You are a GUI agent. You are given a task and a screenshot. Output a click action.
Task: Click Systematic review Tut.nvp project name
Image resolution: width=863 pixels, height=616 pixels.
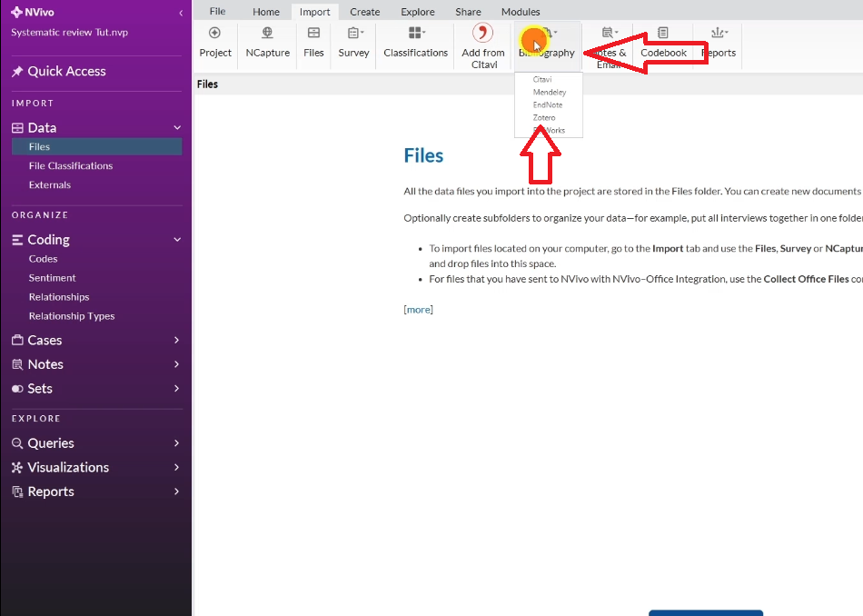69,33
